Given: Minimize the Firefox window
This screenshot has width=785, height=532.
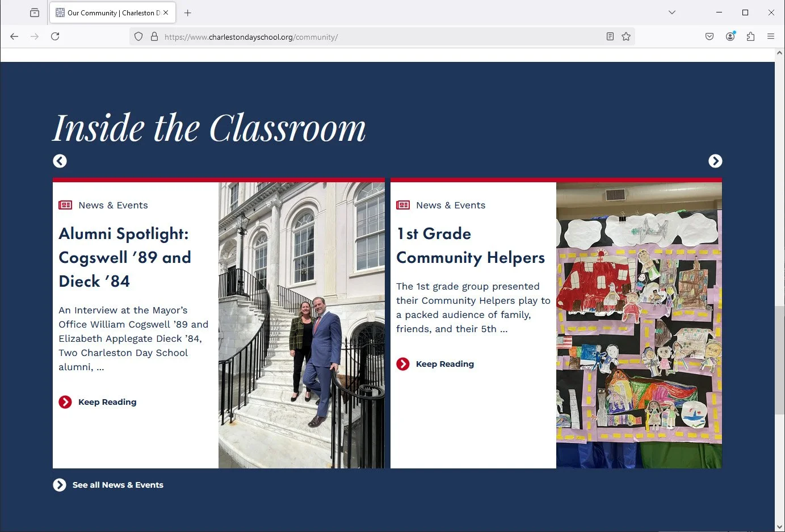Looking at the screenshot, I should coord(719,12).
